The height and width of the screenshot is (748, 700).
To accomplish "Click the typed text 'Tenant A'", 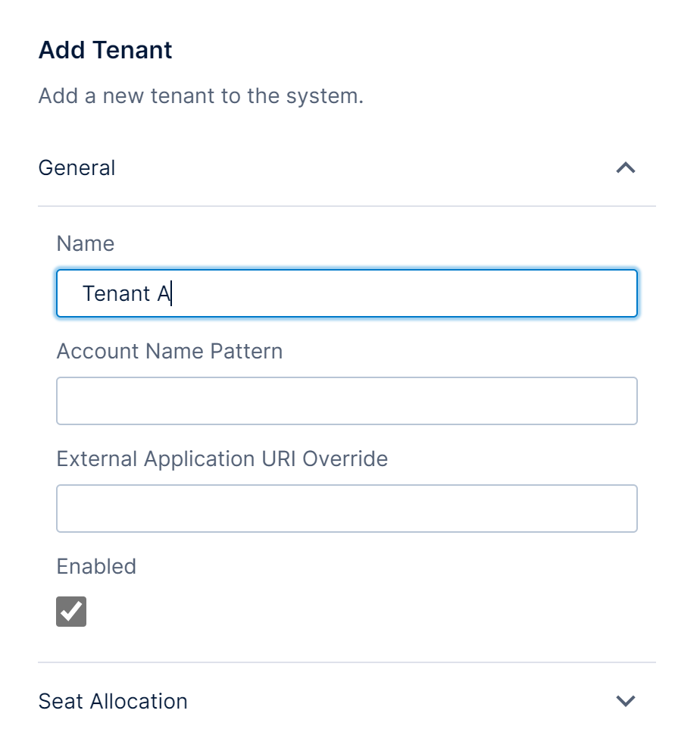I will [x=127, y=293].
